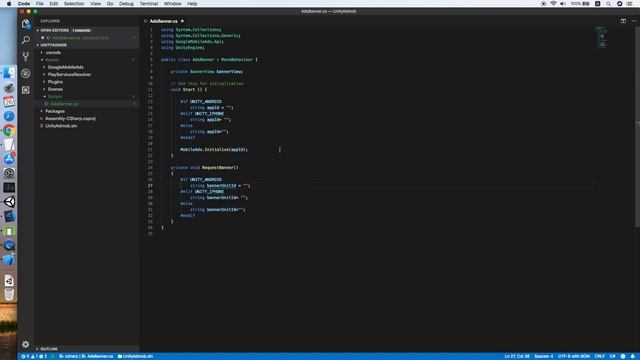Open Unity from the Dock
This screenshot has height=360, width=640.
pyautogui.click(x=9, y=202)
